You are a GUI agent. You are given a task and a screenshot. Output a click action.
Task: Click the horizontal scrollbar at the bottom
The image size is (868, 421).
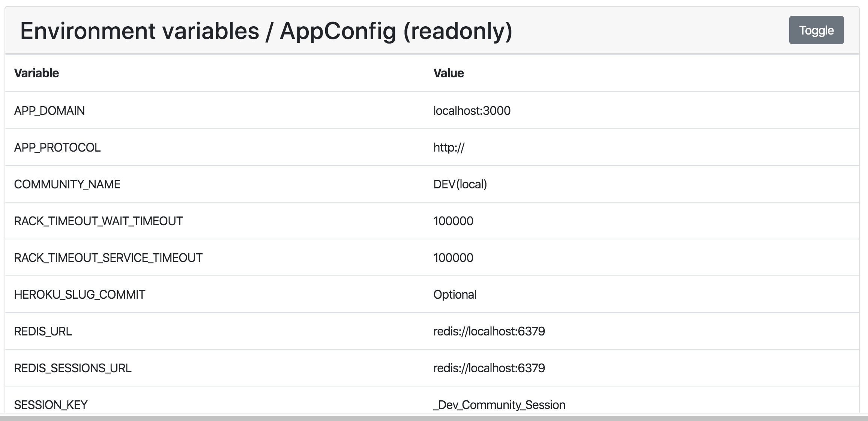pyautogui.click(x=434, y=418)
